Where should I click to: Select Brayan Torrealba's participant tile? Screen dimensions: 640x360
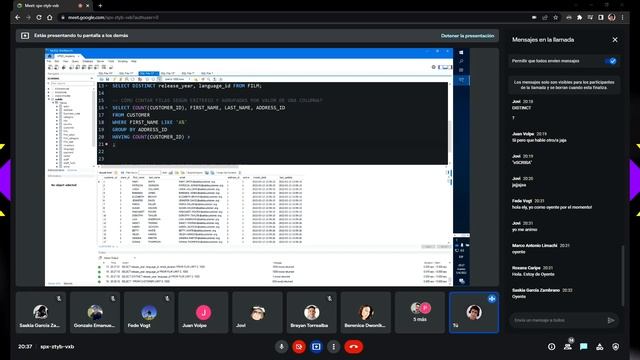(x=311, y=312)
